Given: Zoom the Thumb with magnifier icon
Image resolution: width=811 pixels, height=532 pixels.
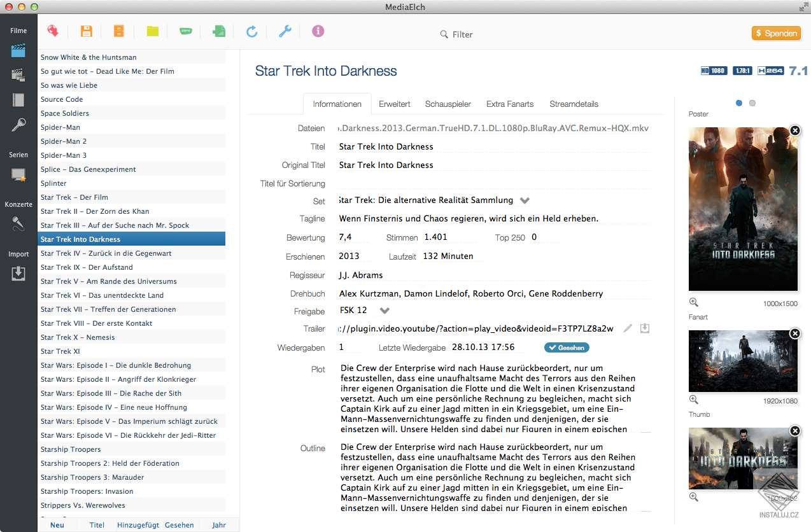Looking at the screenshot, I should 694,498.
